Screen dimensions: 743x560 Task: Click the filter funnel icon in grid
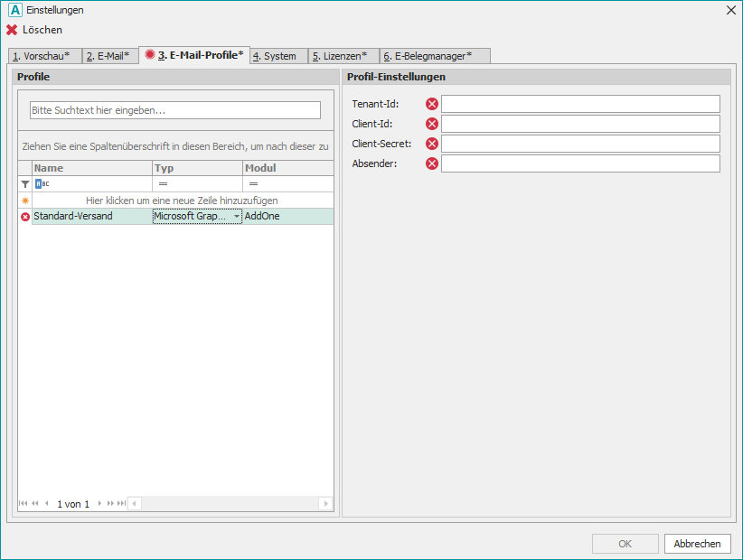pos(25,184)
